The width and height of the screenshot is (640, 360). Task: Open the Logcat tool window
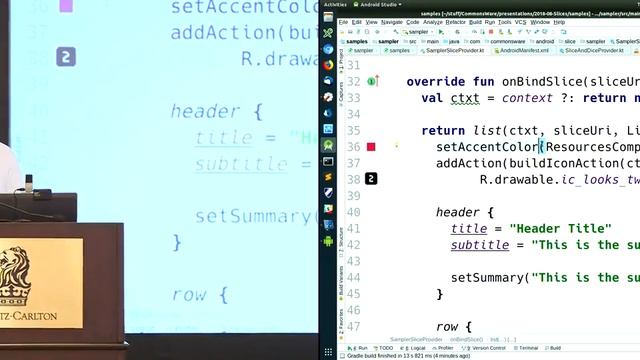pyautogui.click(x=413, y=348)
